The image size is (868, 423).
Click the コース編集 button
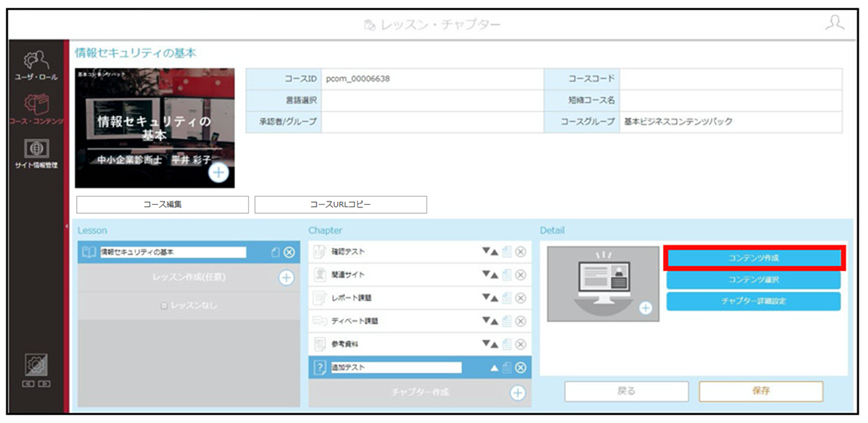coord(162,204)
